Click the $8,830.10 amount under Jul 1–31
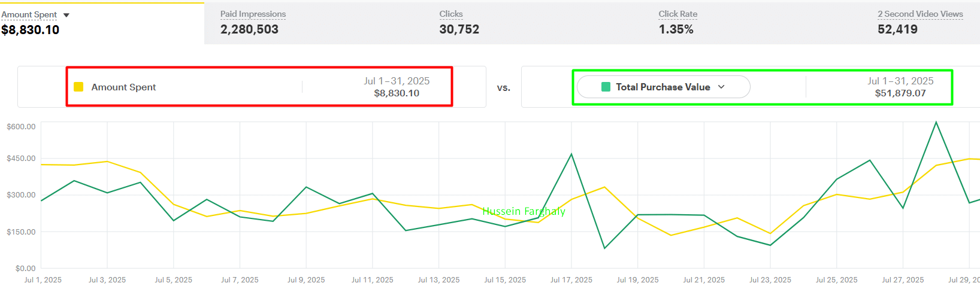Viewport: 980px width, 286px height. [397, 93]
